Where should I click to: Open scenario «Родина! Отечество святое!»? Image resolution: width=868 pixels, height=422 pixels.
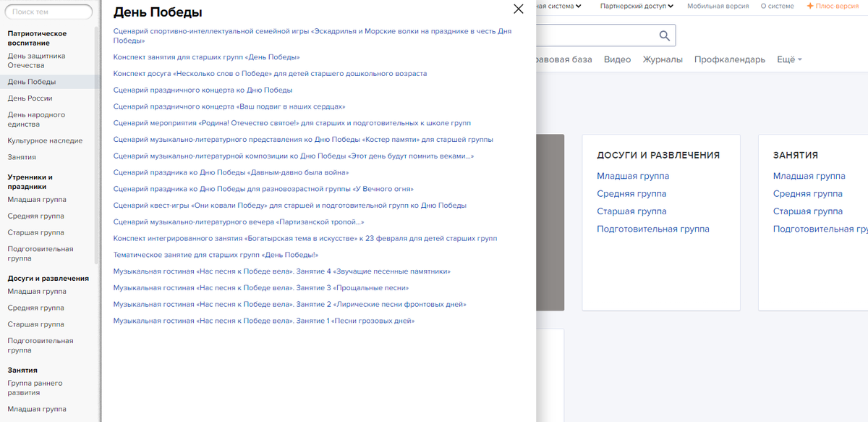coord(292,123)
